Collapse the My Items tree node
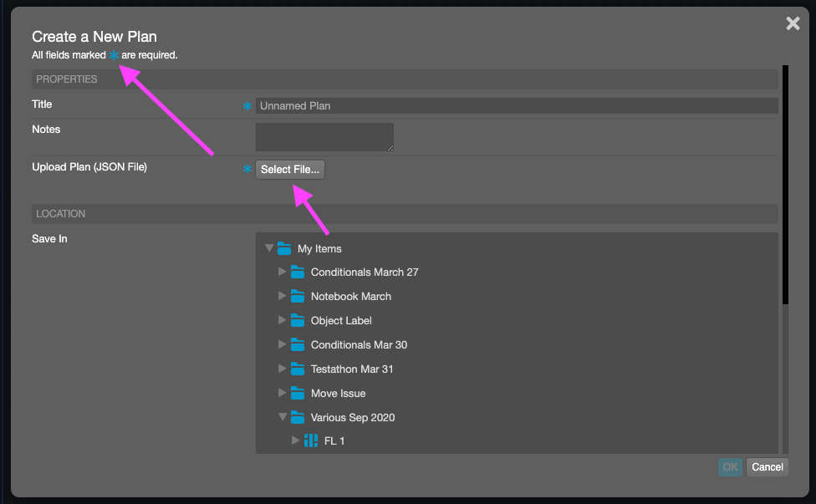This screenshot has height=504, width=816. click(x=269, y=248)
